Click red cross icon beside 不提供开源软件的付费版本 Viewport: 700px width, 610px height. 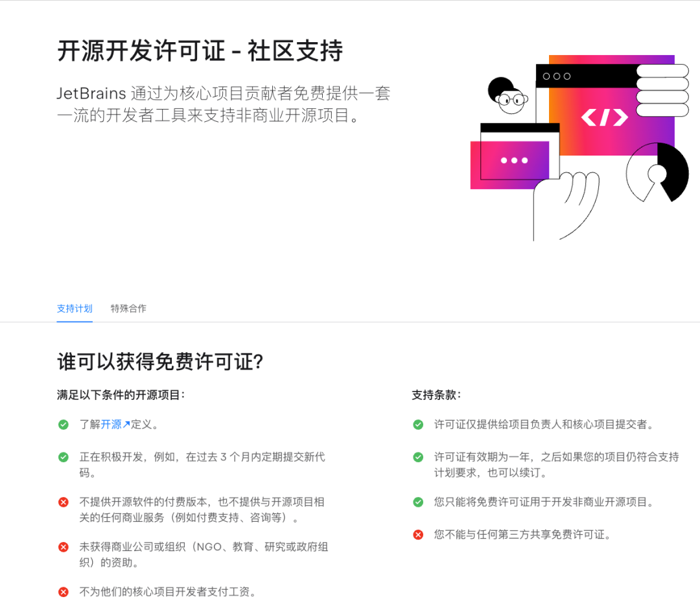tap(64, 502)
